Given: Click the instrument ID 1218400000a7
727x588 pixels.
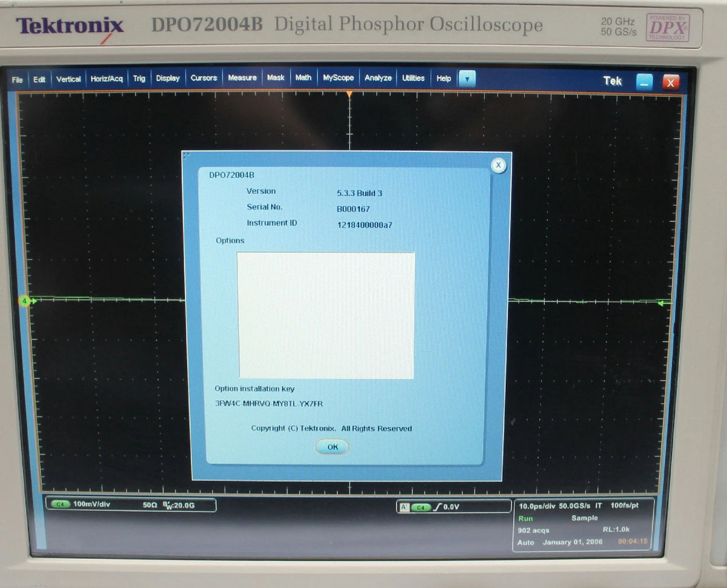Looking at the screenshot, I should [x=365, y=225].
